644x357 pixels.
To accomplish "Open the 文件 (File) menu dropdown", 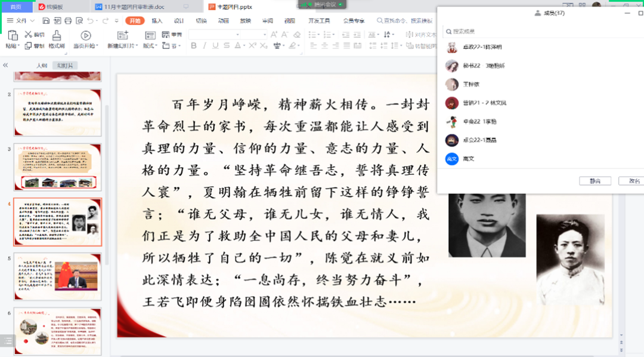I will point(21,20).
